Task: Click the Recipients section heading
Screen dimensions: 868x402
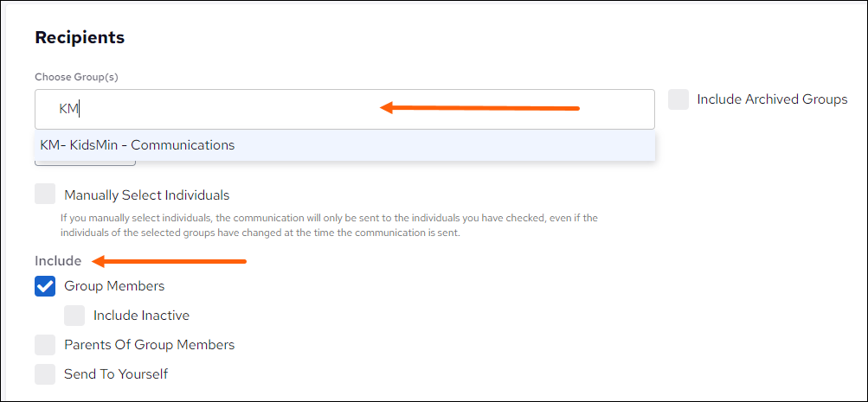Action: [x=80, y=38]
